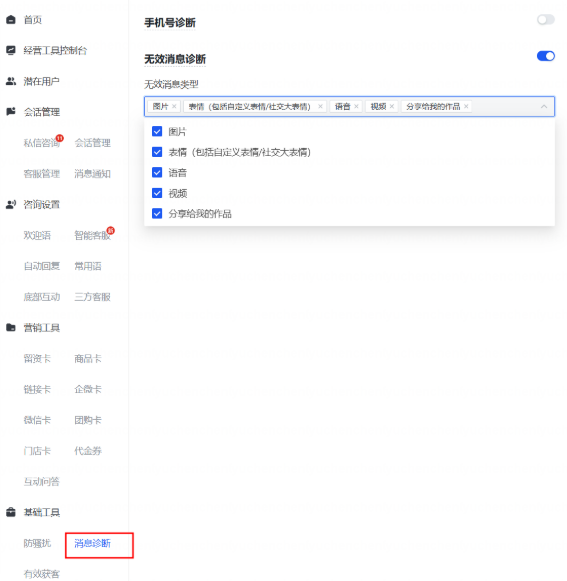Uncheck the 分享给我的作品 checkbox
The height and width of the screenshot is (581, 567).
tap(157, 213)
